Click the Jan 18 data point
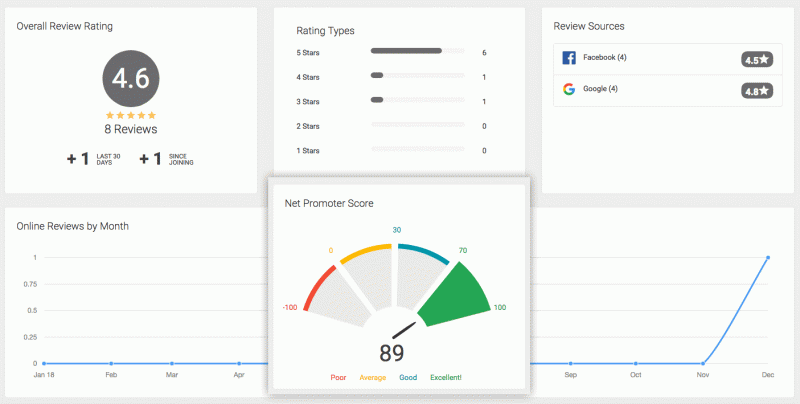 pyautogui.click(x=44, y=364)
